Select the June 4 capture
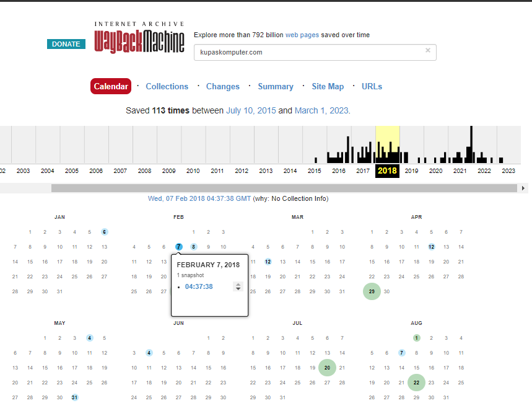Viewport: 532px width, 403px height. tap(149, 353)
